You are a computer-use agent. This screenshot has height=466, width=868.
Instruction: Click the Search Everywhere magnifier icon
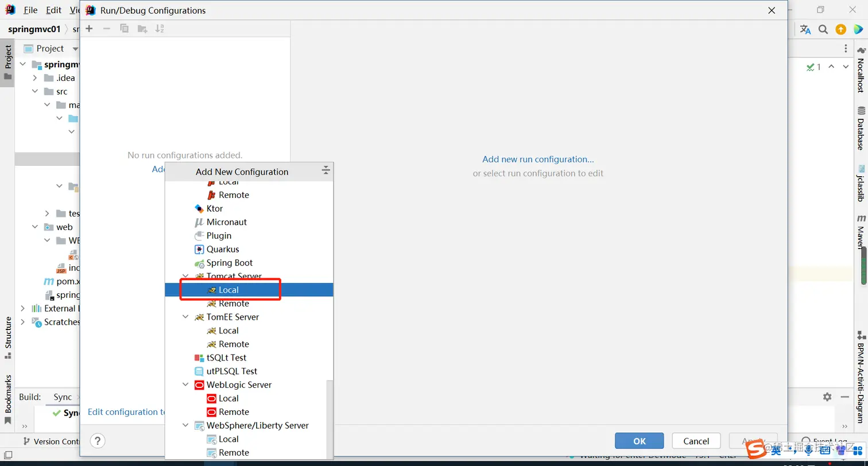pos(823,29)
